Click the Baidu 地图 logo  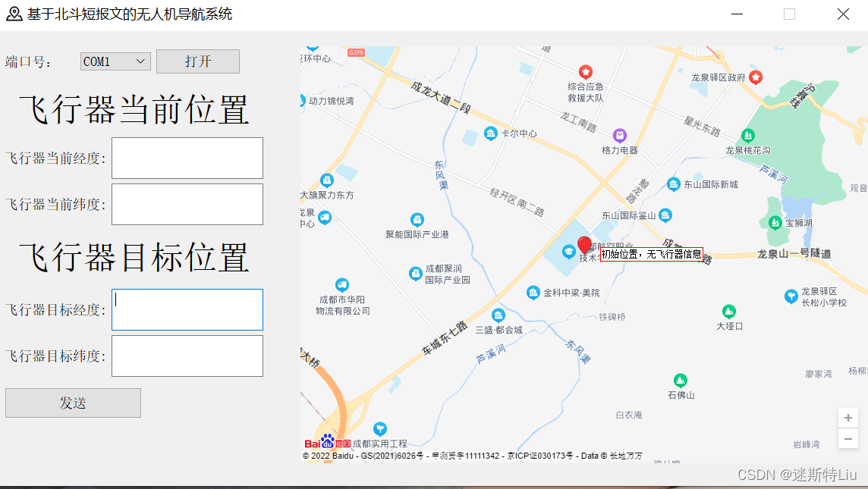pyautogui.click(x=327, y=443)
